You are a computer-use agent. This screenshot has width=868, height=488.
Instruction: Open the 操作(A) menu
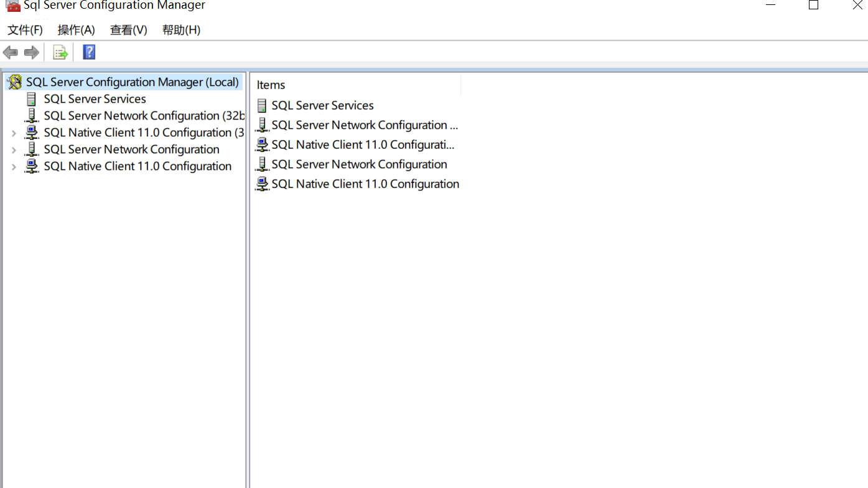[76, 29]
